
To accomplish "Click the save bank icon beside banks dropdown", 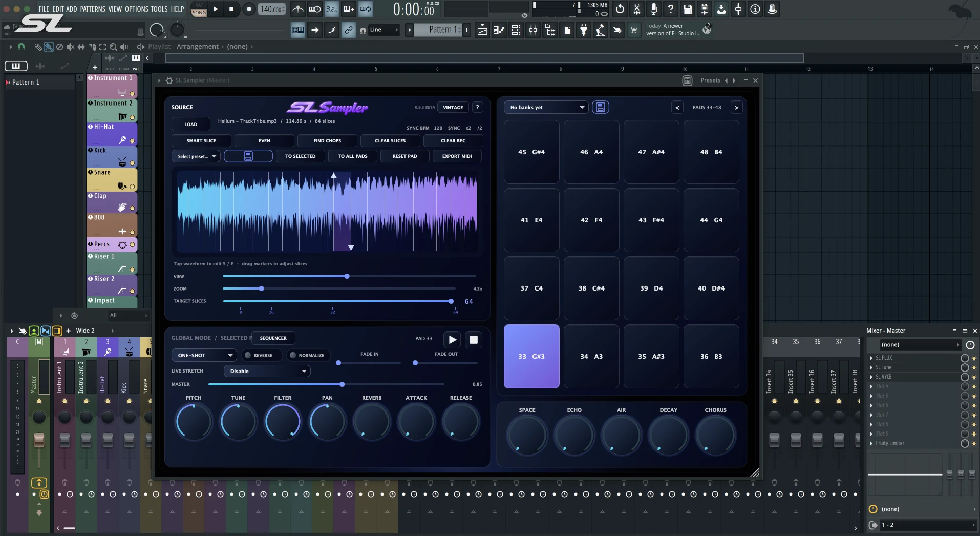I will 601,107.
